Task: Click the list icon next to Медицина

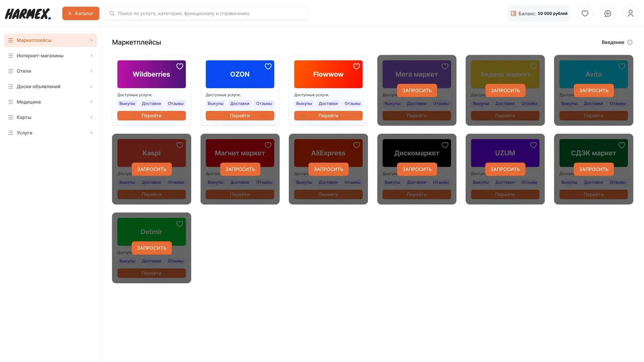Action: (x=11, y=102)
